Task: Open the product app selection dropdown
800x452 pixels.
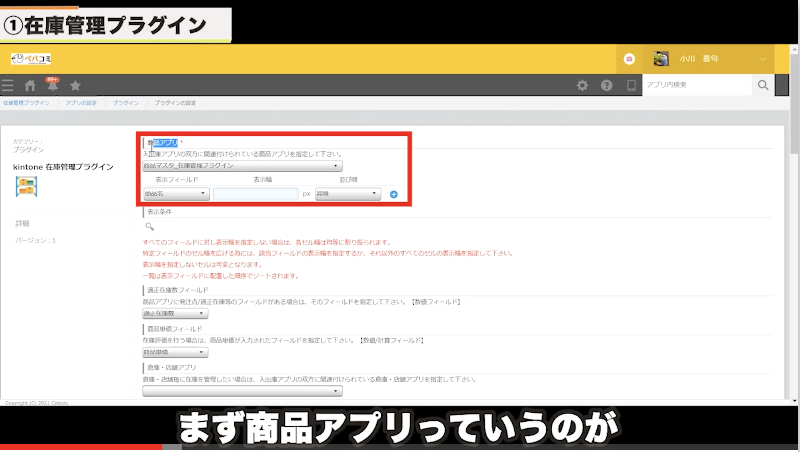Action: pyautogui.click(x=243, y=166)
